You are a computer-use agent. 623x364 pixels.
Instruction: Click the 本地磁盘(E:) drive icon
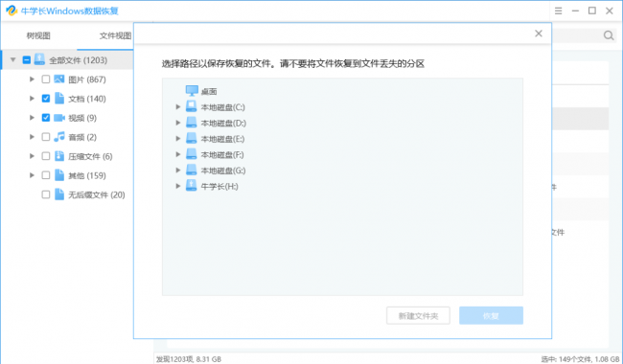[x=191, y=138]
